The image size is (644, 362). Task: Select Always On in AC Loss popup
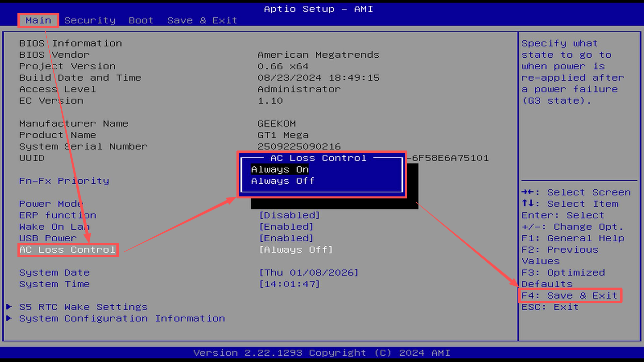(x=280, y=170)
